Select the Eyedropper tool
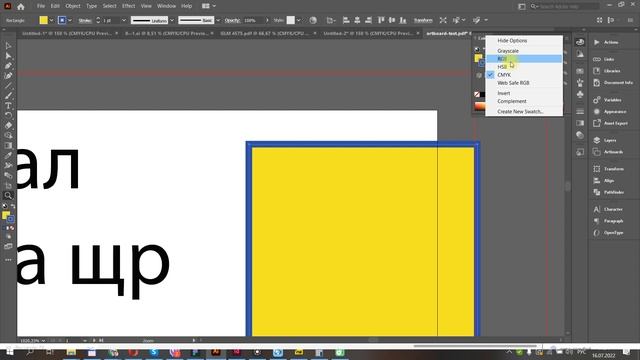 click(8, 155)
